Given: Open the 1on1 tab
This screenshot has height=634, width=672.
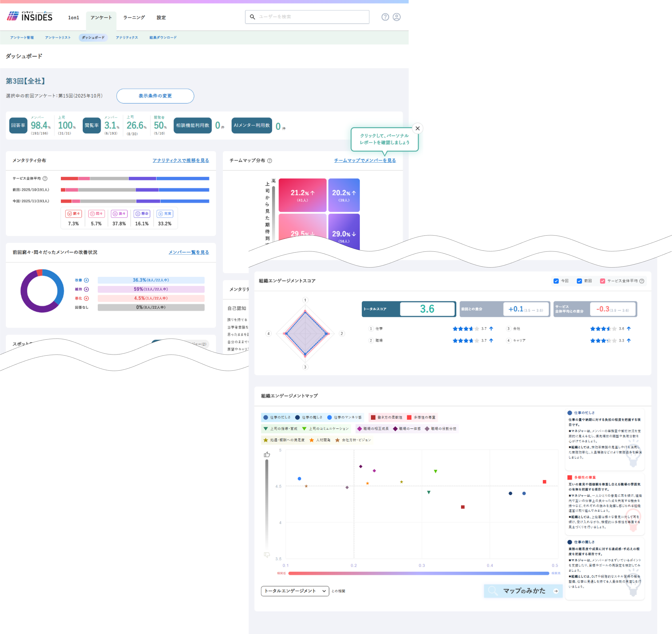Looking at the screenshot, I should 73,18.
